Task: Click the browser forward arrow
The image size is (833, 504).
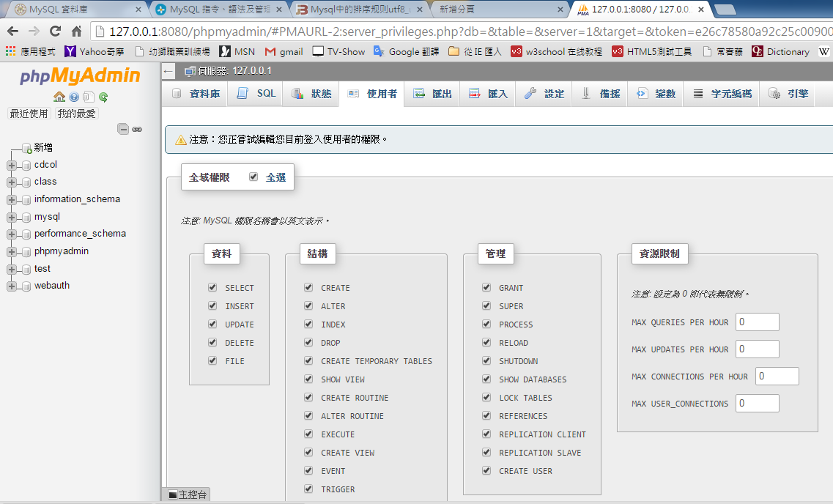Action: [34, 31]
